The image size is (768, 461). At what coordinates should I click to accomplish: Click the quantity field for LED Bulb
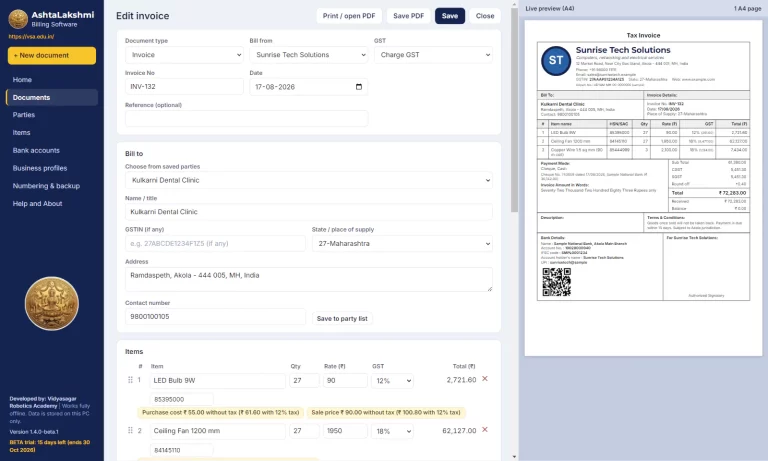(x=304, y=381)
